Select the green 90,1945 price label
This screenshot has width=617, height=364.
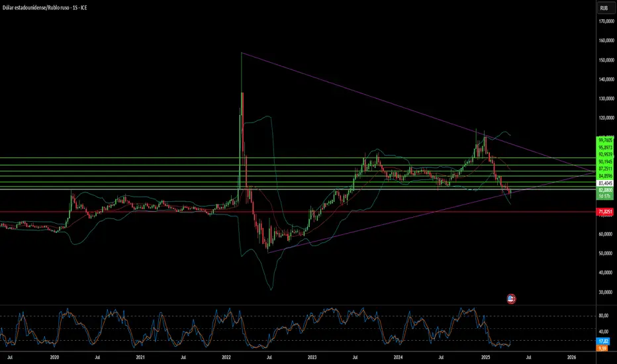tap(605, 161)
